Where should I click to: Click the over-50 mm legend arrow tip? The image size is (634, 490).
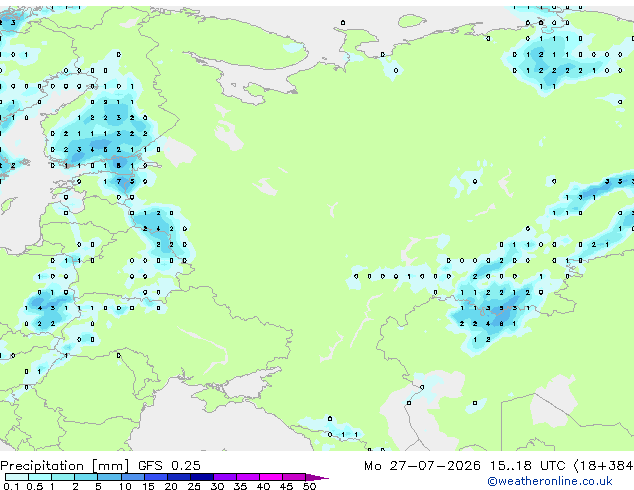pyautogui.click(x=317, y=478)
